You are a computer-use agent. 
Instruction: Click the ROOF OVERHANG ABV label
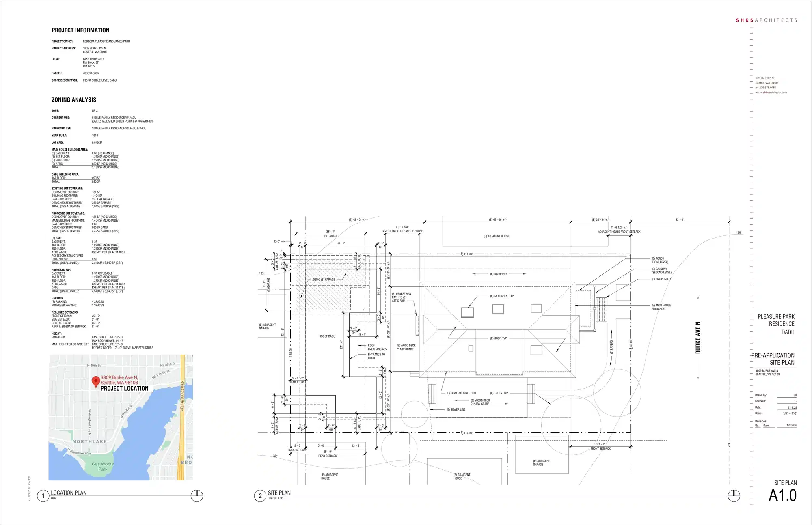[377, 347]
